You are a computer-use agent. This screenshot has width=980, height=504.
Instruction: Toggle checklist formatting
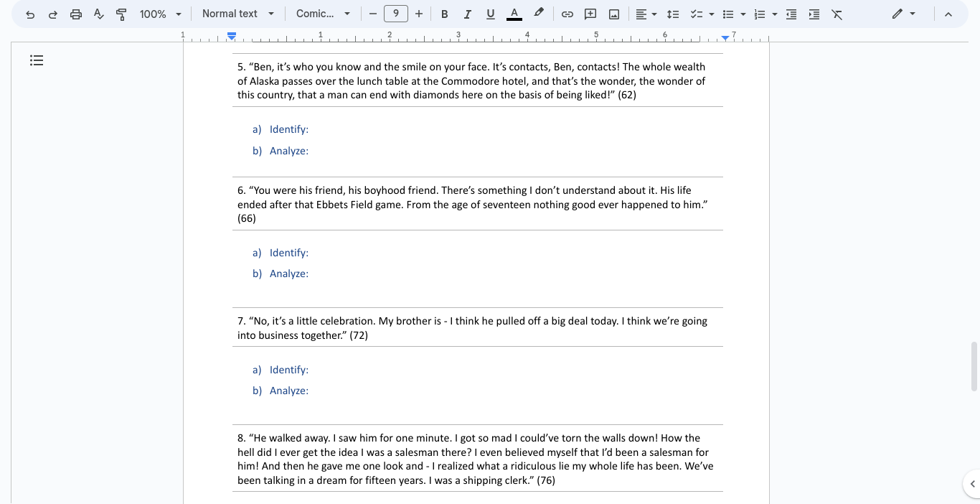coord(695,14)
